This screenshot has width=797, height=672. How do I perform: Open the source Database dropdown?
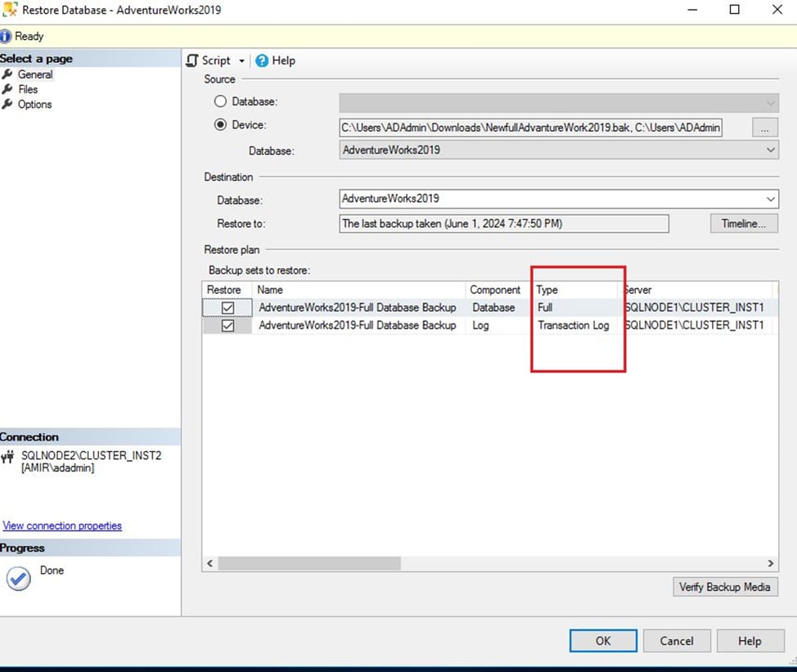click(x=769, y=151)
